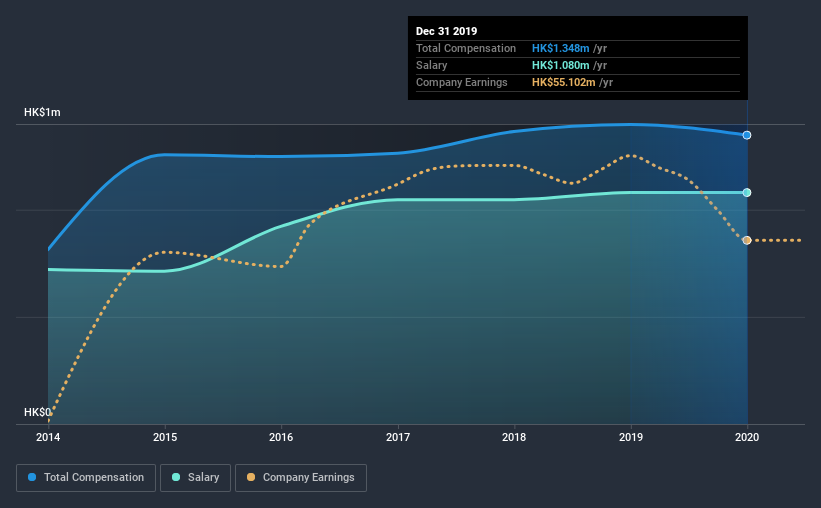The image size is (821, 508).
Task: Toggle the Total Compensation legend button
Action: coord(86,478)
